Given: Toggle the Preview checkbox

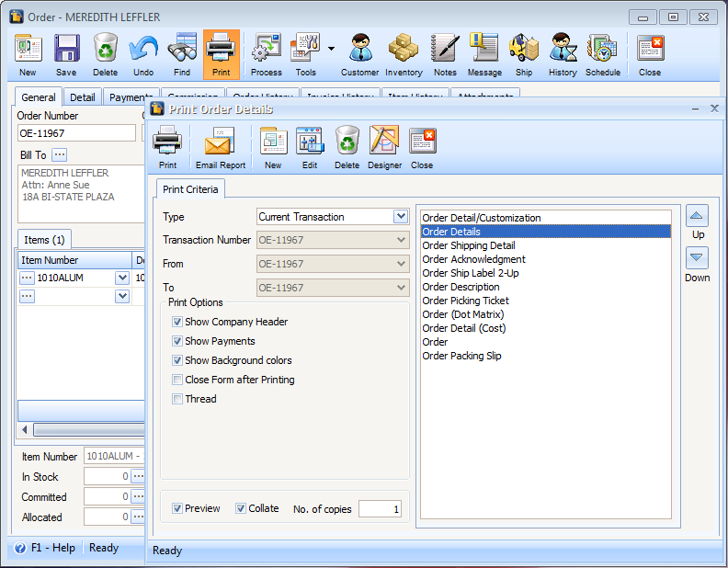Looking at the screenshot, I should [x=176, y=508].
